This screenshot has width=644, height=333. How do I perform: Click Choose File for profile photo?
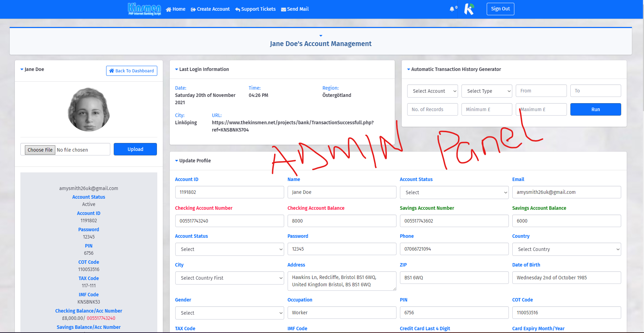tap(40, 150)
